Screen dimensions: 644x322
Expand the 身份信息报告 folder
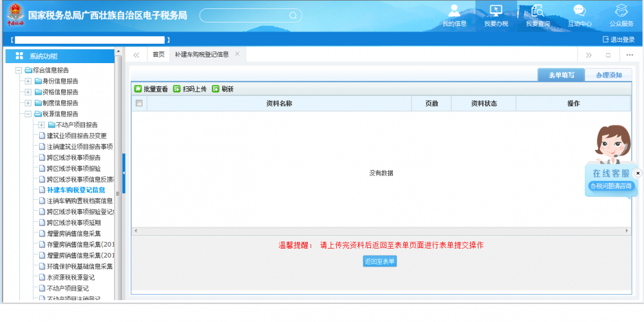tap(28, 81)
